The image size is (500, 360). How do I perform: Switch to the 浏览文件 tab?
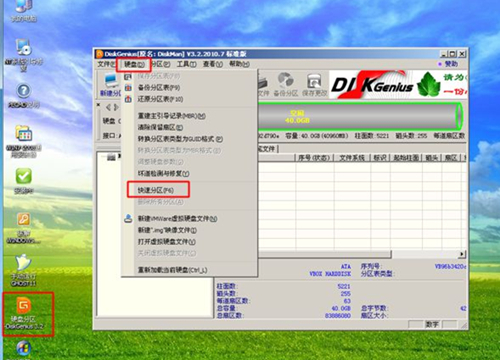pyautogui.click(x=268, y=149)
